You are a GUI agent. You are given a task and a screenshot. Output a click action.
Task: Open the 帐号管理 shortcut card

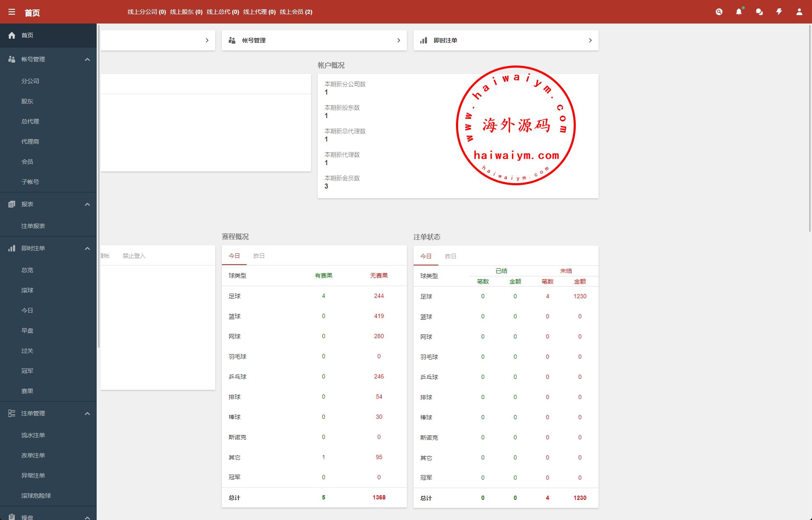click(314, 40)
